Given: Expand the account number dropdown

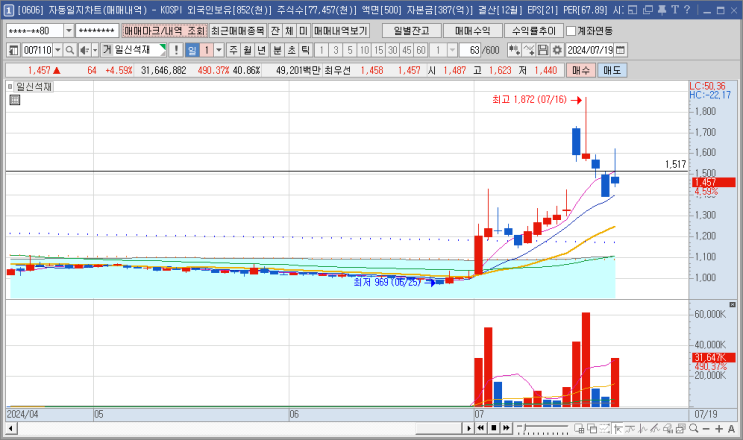Looking at the screenshot, I should (69, 31).
